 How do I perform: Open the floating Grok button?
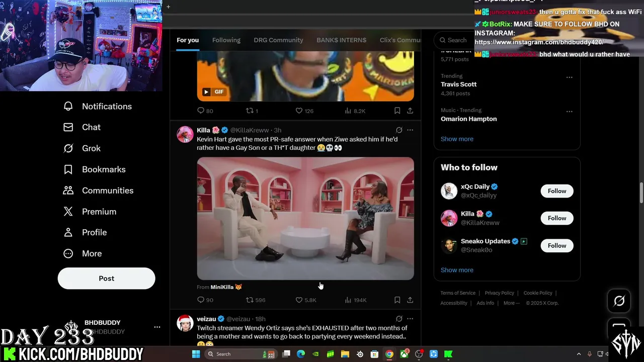pyautogui.click(x=619, y=301)
